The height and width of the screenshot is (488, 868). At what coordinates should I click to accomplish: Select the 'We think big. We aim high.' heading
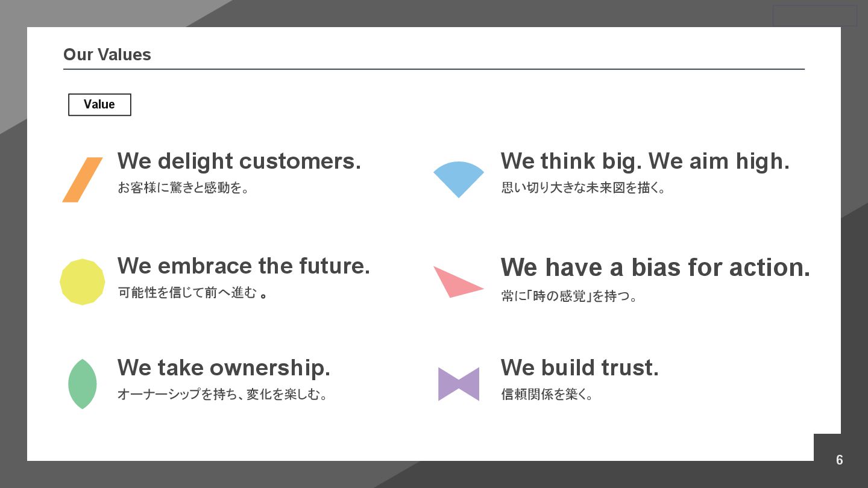tap(645, 161)
